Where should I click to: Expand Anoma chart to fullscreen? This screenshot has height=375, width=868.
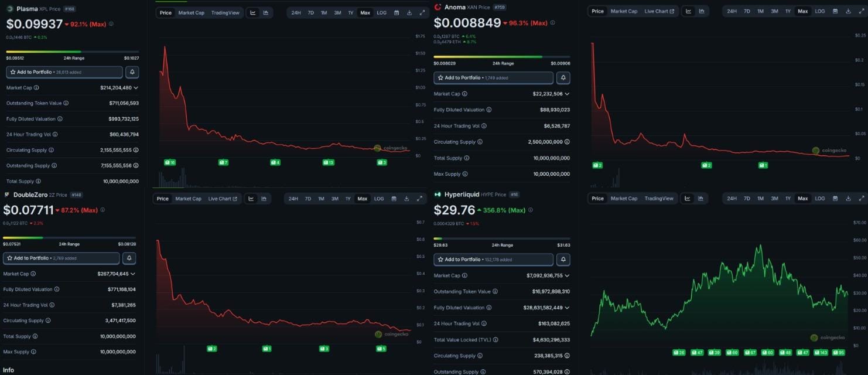coord(861,11)
